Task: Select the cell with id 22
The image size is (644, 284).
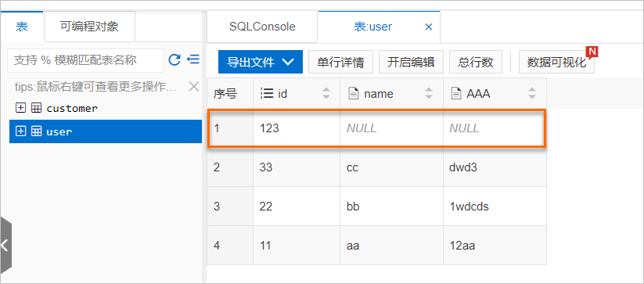Action: coord(297,207)
